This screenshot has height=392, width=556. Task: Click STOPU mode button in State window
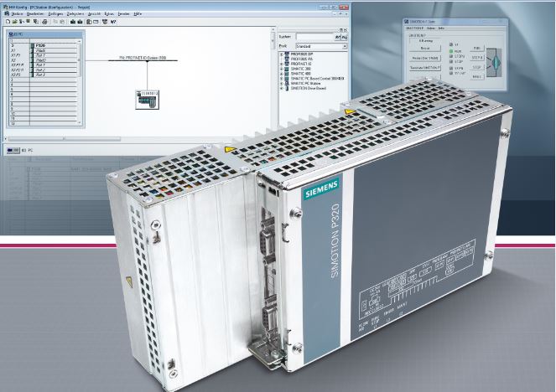coord(477,57)
